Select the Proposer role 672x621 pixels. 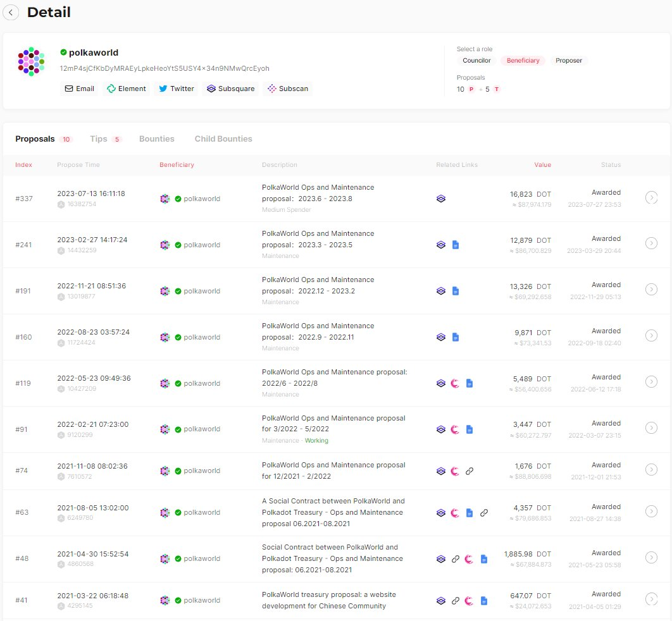point(568,61)
